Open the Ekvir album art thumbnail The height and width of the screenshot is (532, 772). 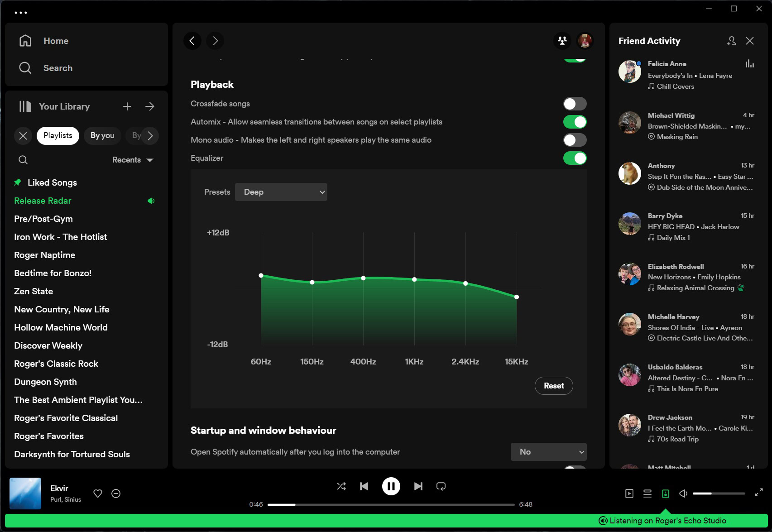(x=25, y=494)
